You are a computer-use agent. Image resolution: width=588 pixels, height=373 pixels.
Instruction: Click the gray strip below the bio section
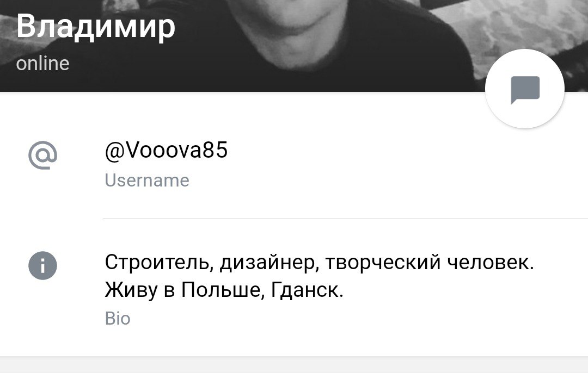coord(294,364)
